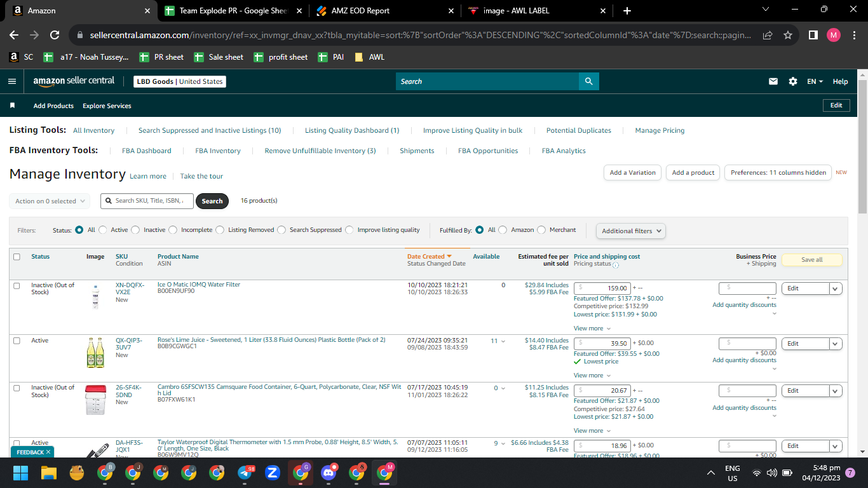Check the Ice O Matic row checkbox
Viewport: 868px width, 488px height.
tap(17, 286)
